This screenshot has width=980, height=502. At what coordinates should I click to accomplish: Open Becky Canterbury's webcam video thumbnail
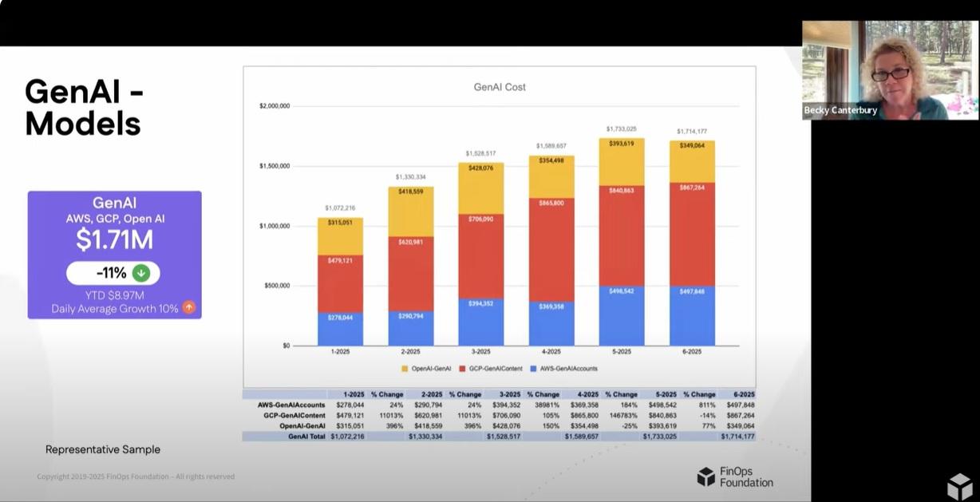coord(890,70)
